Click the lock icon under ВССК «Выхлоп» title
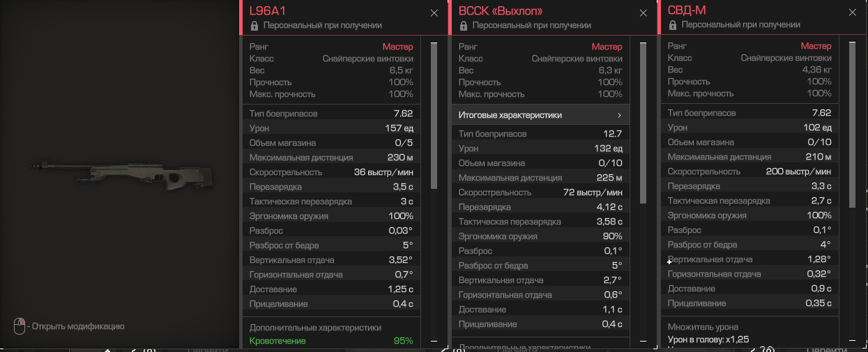The image size is (868, 352). [x=463, y=25]
